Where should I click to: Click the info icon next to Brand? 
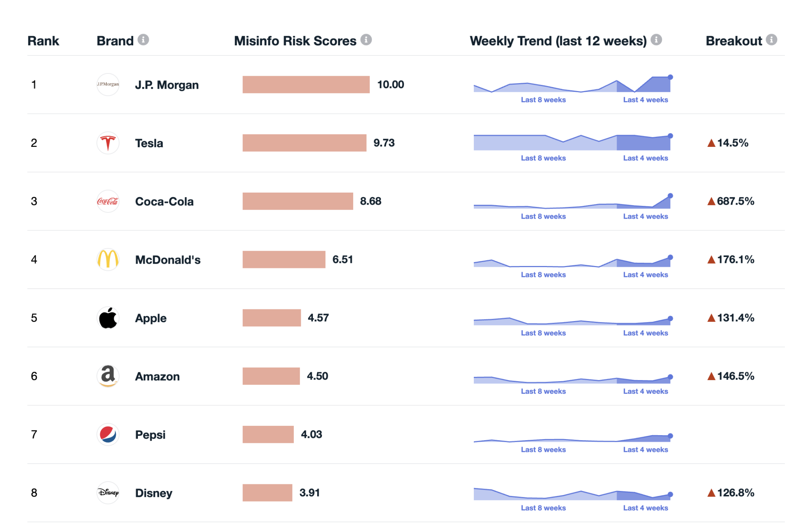tap(143, 40)
